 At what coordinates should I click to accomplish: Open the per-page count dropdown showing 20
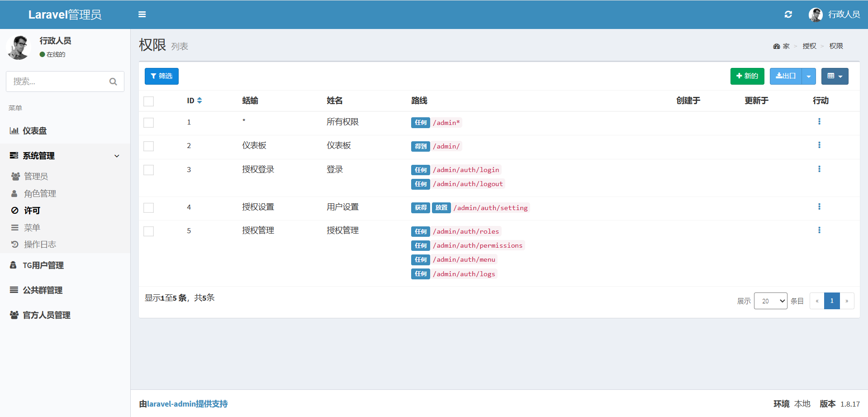[x=770, y=301]
